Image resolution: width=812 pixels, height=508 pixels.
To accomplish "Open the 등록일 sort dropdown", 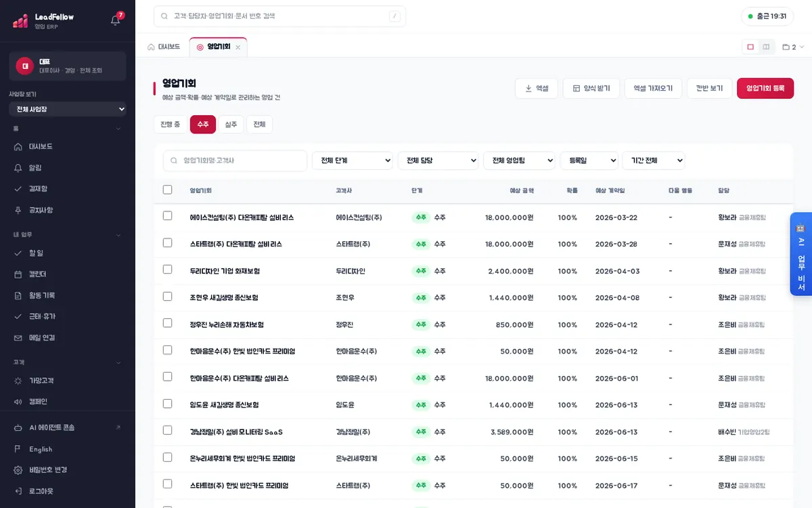I will coord(589,161).
